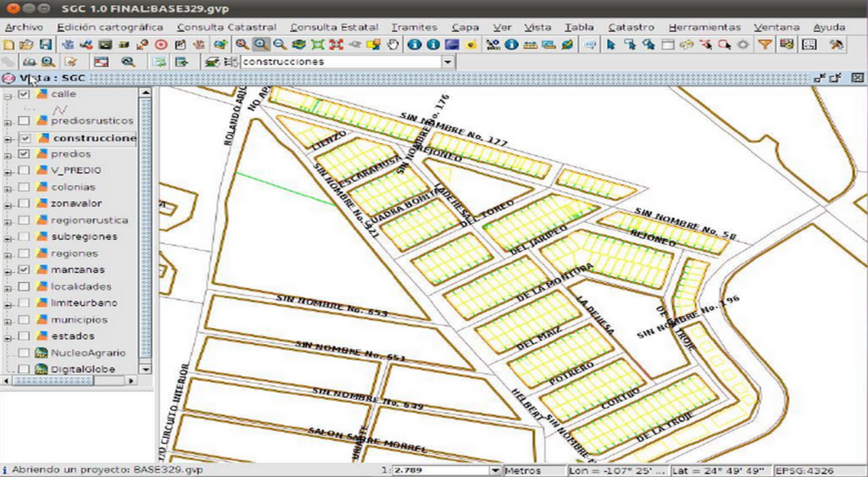Select the zoom out magnifier tool
The height and width of the screenshot is (477, 868).
(280, 44)
